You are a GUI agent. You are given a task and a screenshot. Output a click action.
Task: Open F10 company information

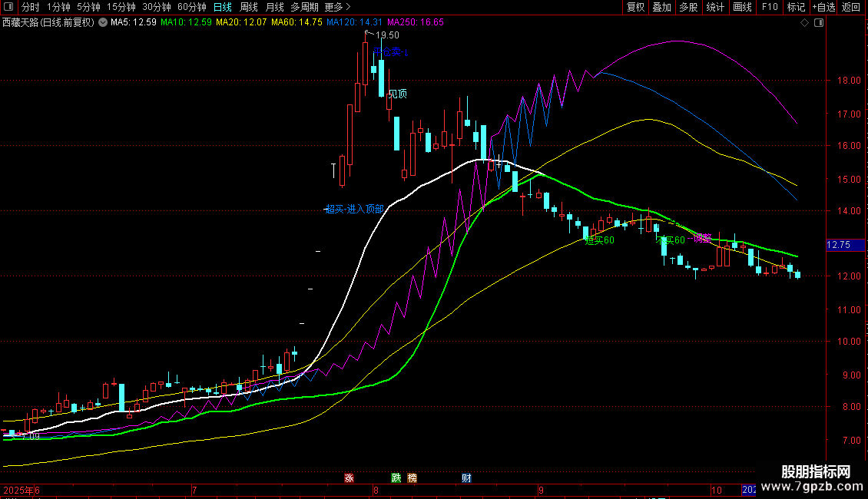770,7
